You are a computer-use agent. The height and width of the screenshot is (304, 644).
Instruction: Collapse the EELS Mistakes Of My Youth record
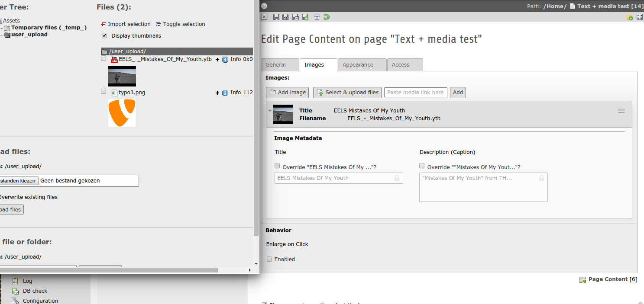coord(270,111)
